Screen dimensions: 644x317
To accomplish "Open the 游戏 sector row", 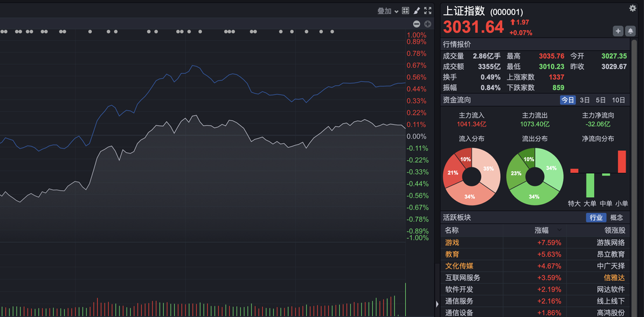I will tap(452, 242).
